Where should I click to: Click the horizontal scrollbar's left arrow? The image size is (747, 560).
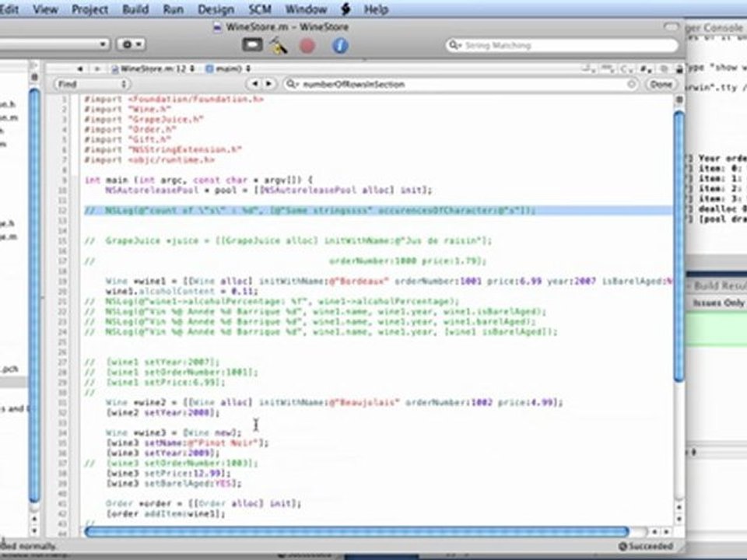pyautogui.click(x=654, y=531)
